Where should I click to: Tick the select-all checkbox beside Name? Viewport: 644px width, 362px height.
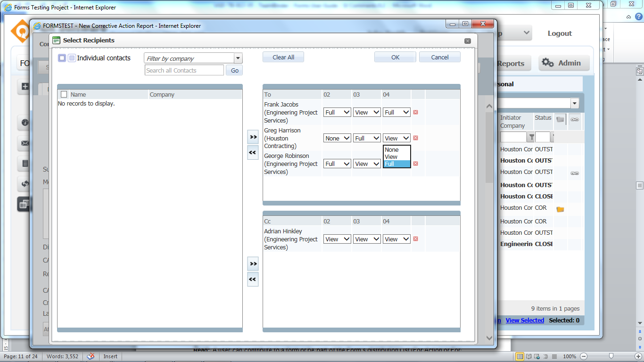point(64,94)
